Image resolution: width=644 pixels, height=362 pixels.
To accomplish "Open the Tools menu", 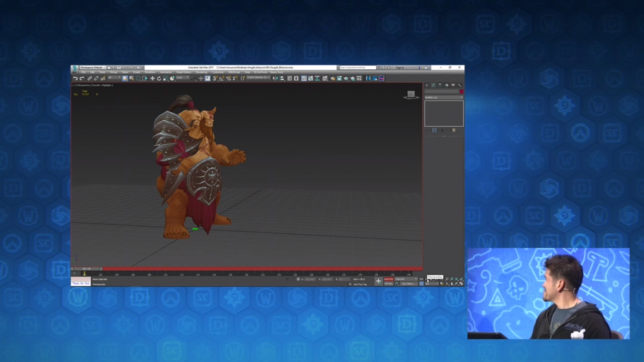I will coord(102,72).
